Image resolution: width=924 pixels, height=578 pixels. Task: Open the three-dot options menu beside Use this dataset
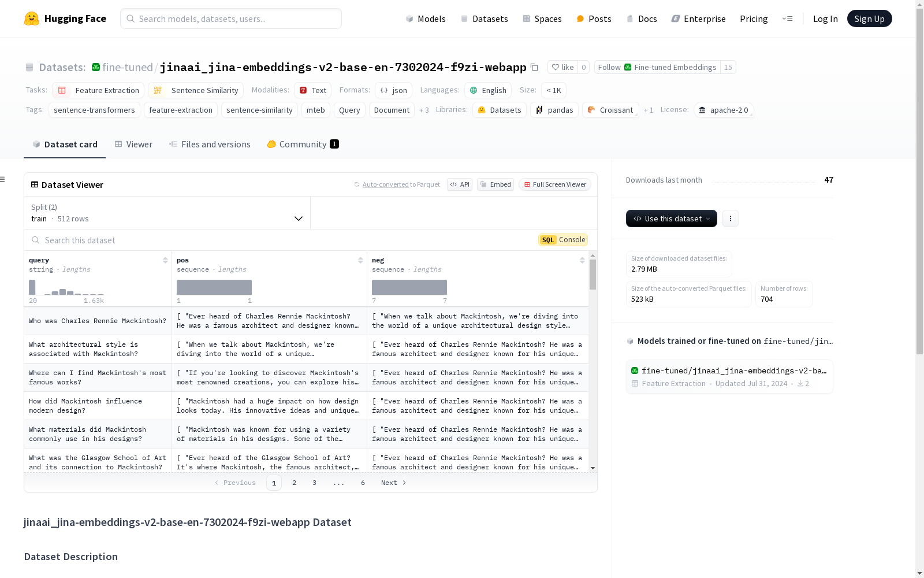pos(731,218)
